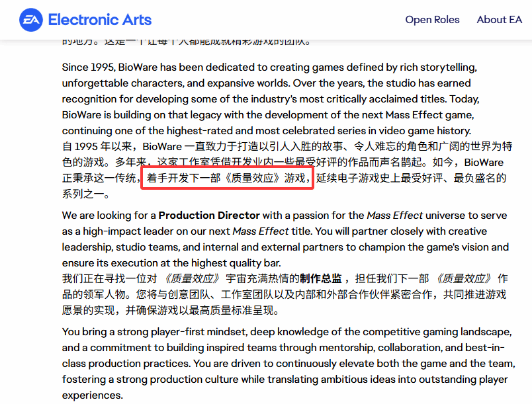The height and width of the screenshot is (404, 532).
Task: Click the final word experiences at bottom
Action: [92, 395]
